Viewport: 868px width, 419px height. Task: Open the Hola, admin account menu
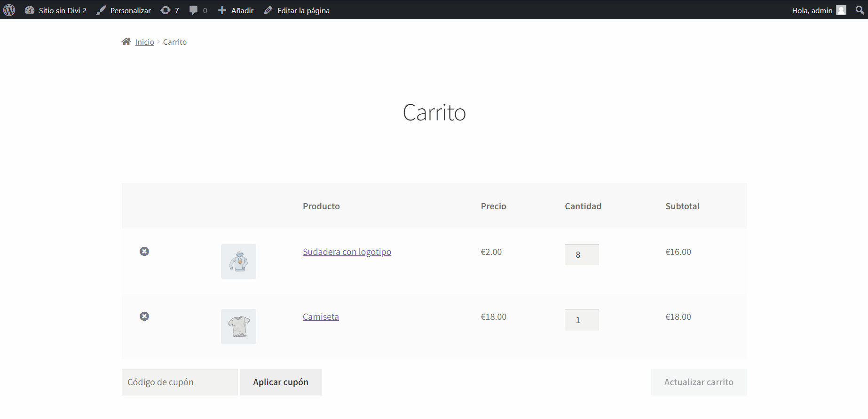click(x=818, y=10)
